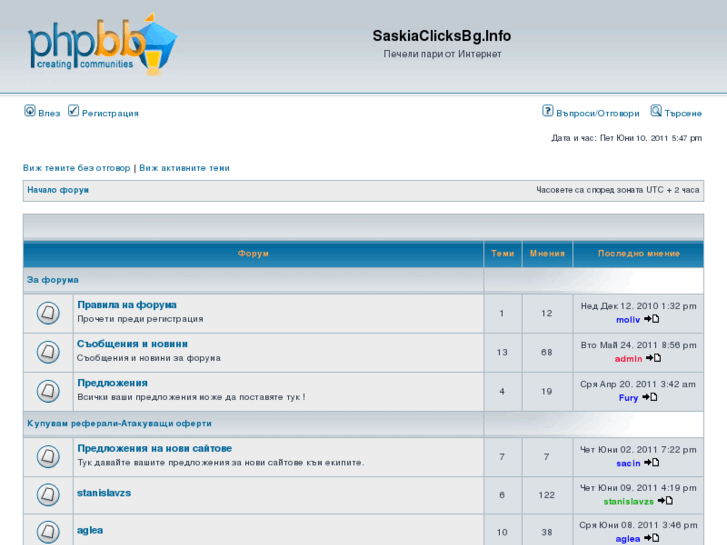Click the forum status icon for stanislavzs

point(48,494)
